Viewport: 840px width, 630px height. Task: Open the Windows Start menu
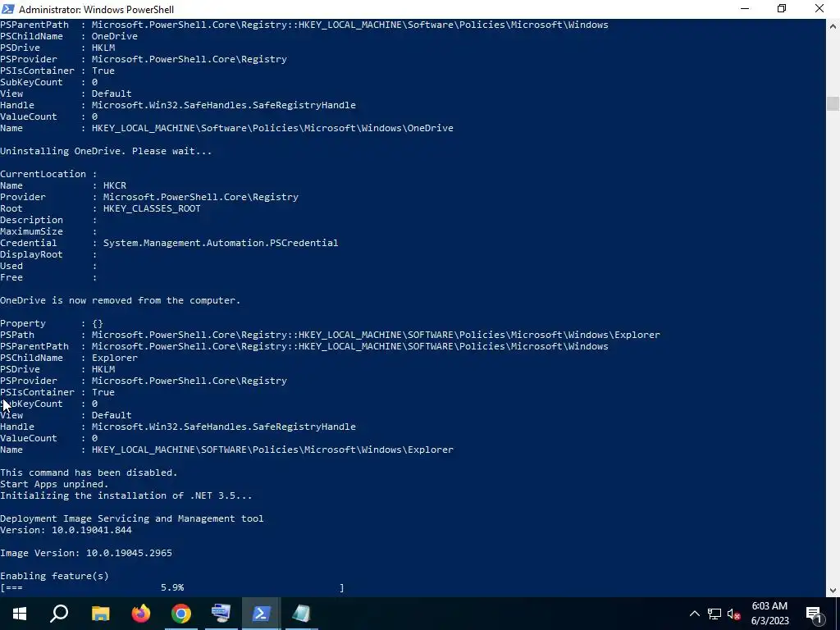[x=20, y=614]
